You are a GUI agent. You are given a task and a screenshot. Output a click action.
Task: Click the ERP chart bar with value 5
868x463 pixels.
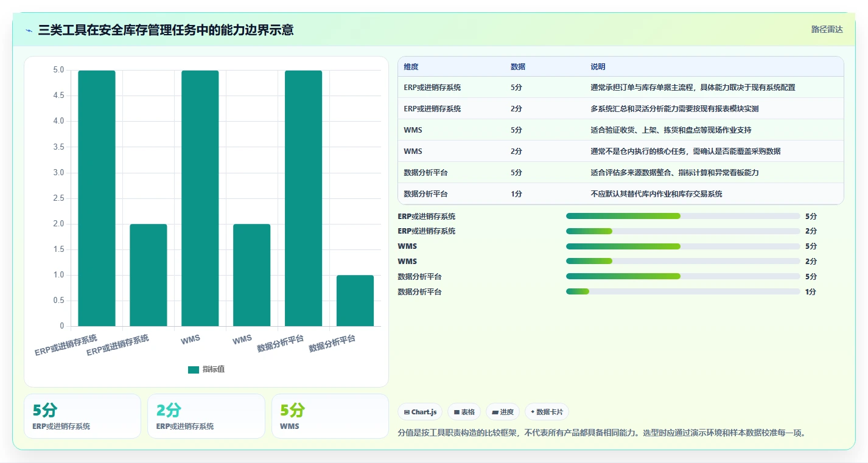pos(97,198)
